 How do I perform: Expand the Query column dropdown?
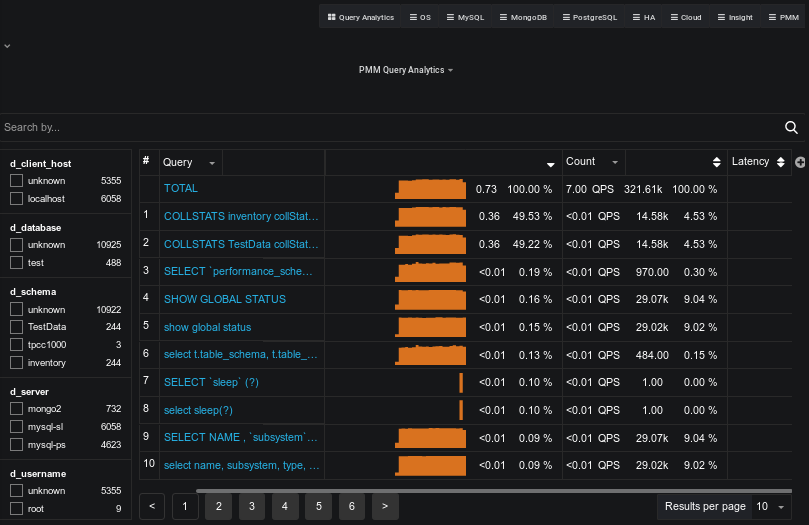pos(211,163)
